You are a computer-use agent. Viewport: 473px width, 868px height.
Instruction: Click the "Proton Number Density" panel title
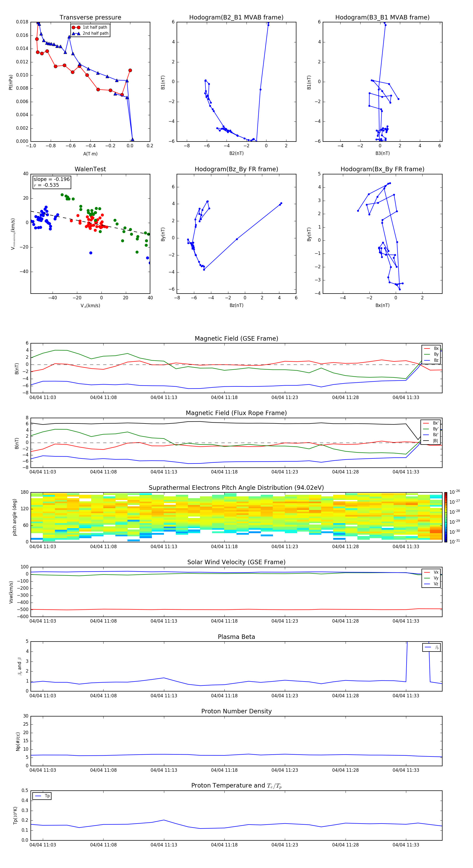pos(236,712)
